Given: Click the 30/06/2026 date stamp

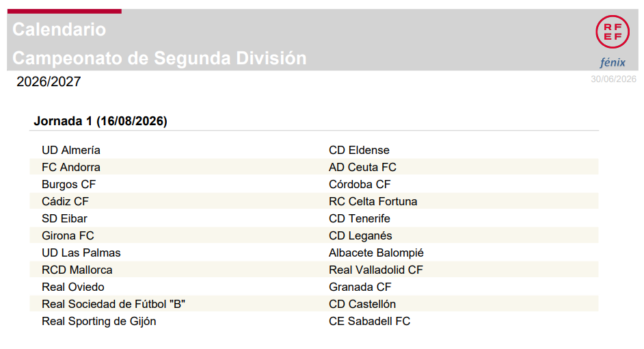Looking at the screenshot, I should 613,79.
